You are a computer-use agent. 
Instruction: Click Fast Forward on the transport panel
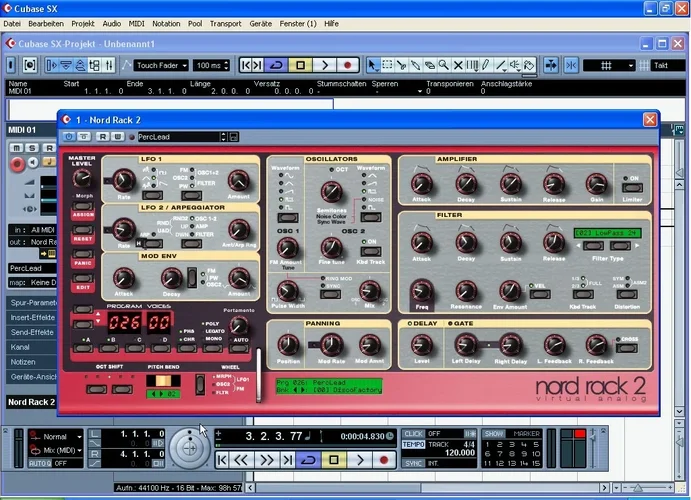point(267,460)
